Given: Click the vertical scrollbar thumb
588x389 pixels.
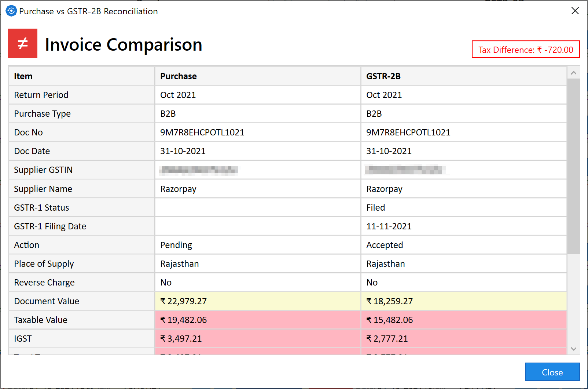Looking at the screenshot, I should pos(573,165).
